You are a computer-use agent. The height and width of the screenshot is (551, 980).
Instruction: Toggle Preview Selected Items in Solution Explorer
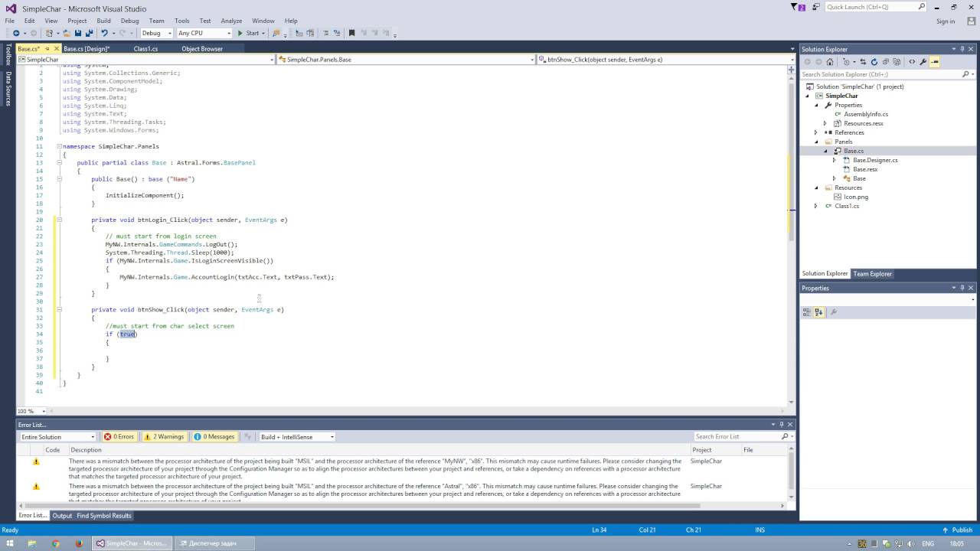tap(935, 62)
